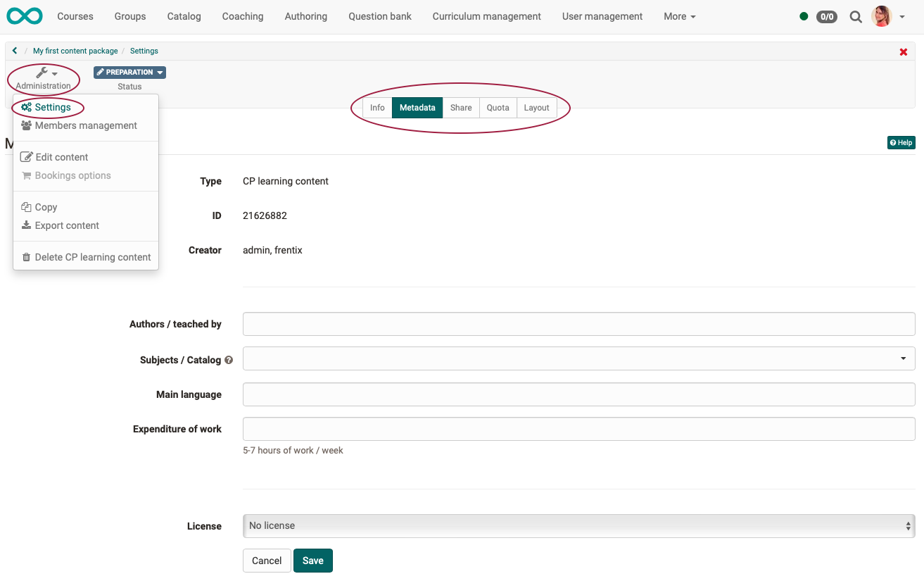Switch to the Share tab

(461, 108)
